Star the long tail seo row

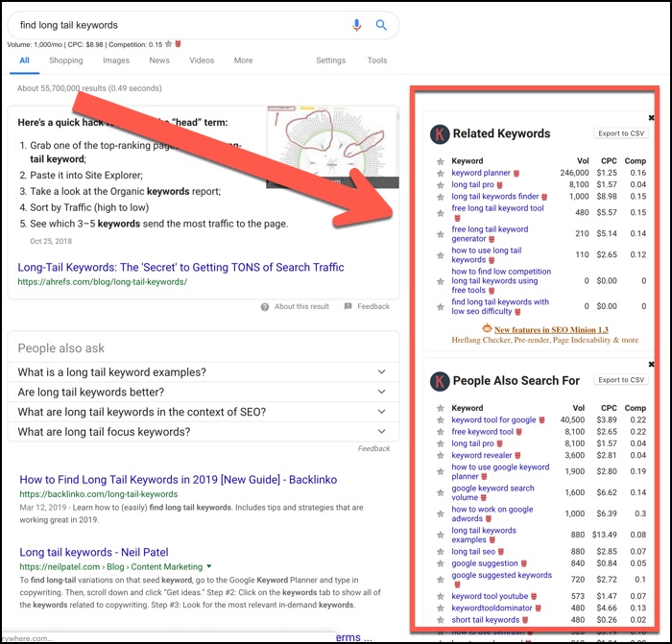pos(440,552)
